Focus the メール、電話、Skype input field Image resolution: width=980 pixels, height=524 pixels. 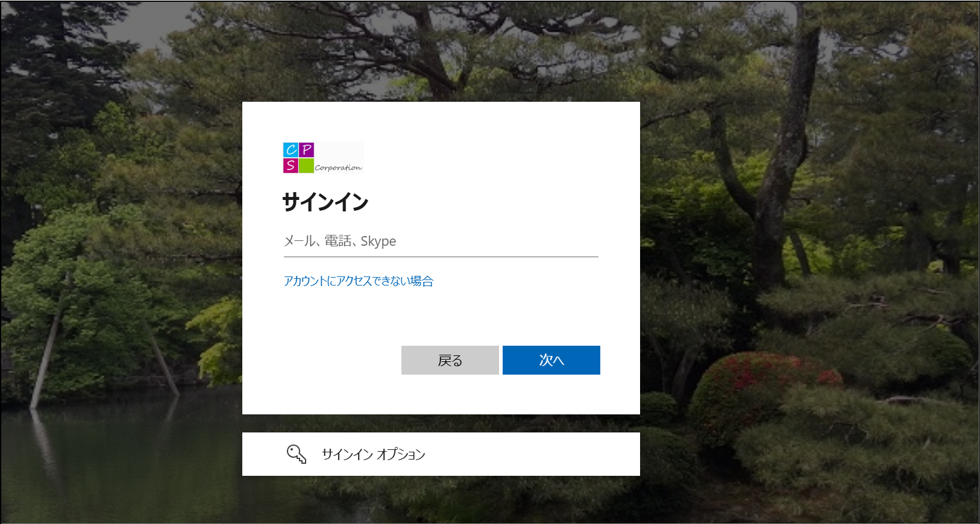[x=441, y=242]
